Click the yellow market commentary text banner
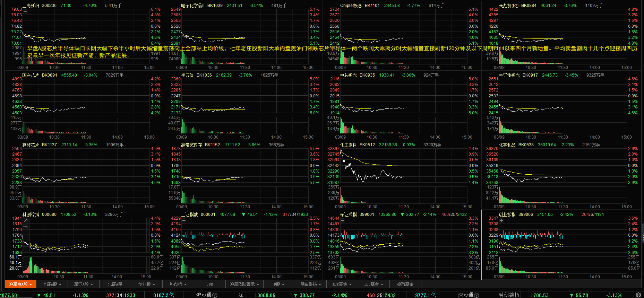 tap(332, 52)
